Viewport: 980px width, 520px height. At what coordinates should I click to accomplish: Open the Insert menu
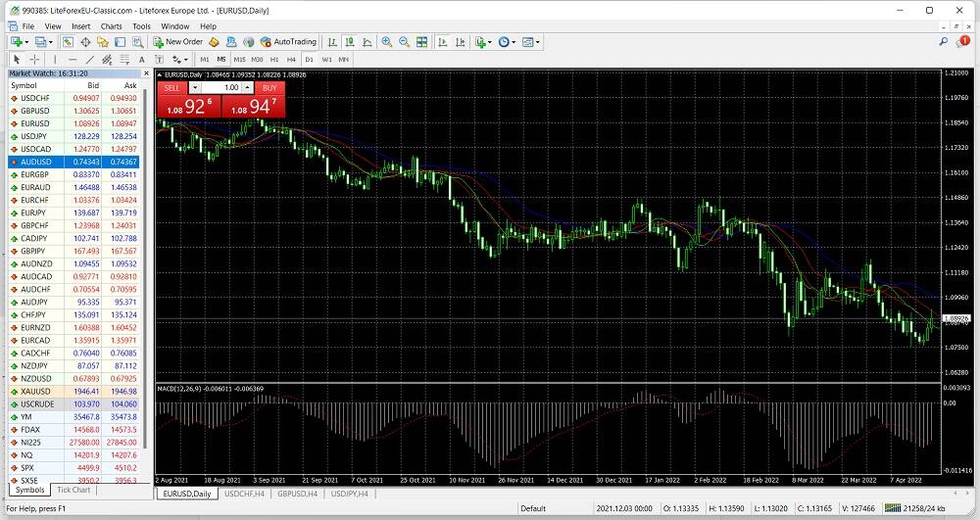point(80,26)
